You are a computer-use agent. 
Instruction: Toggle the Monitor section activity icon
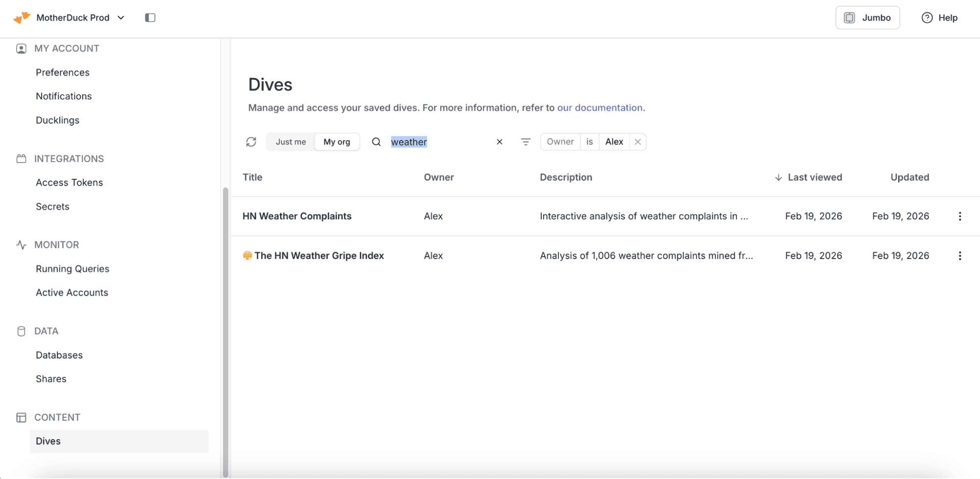point(21,244)
